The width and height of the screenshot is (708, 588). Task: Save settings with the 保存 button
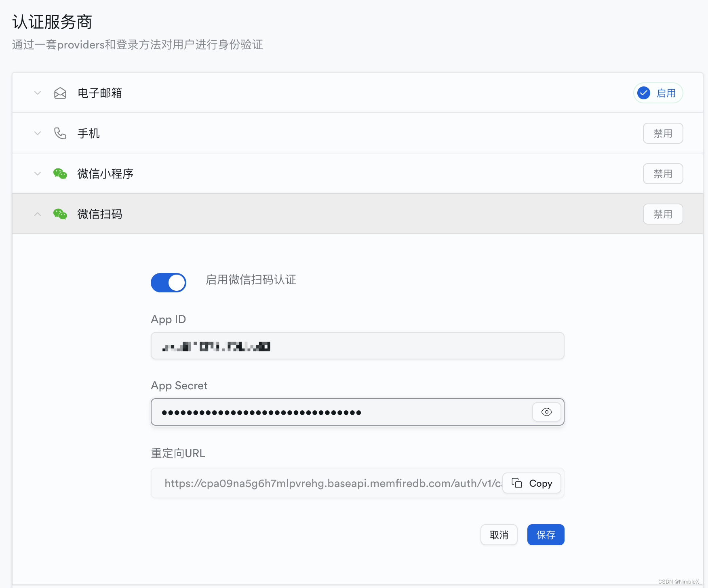coord(546,535)
